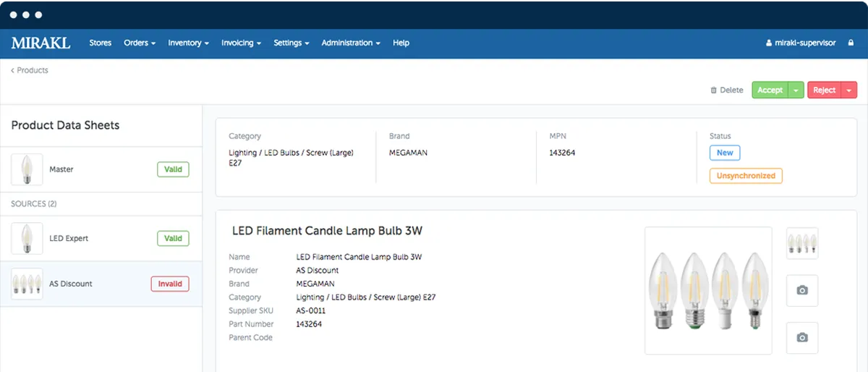Image resolution: width=868 pixels, height=372 pixels.
Task: Click the Delete button
Action: (727, 90)
